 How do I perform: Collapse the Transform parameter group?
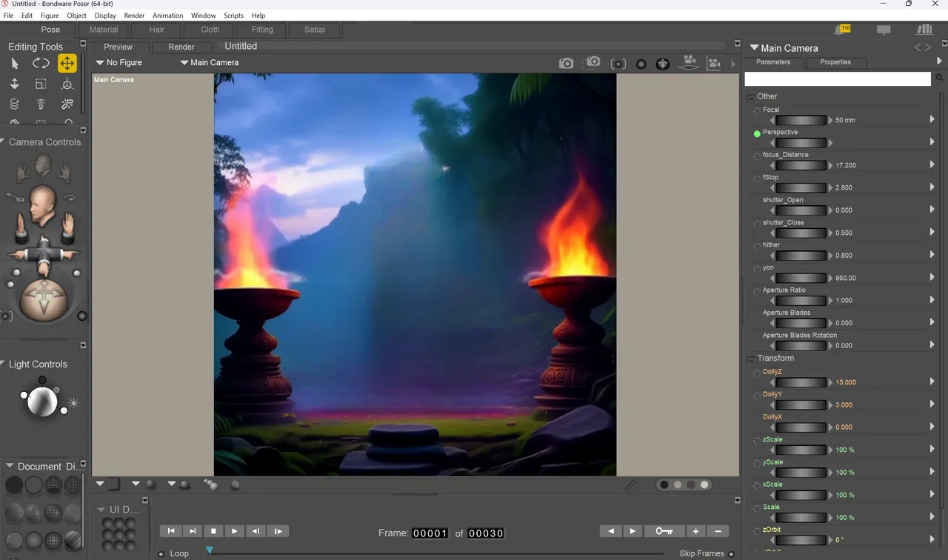point(751,359)
